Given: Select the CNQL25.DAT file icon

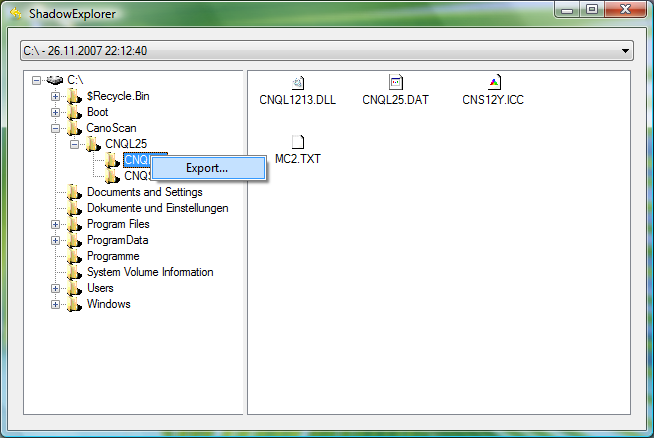Looking at the screenshot, I should tap(395, 82).
